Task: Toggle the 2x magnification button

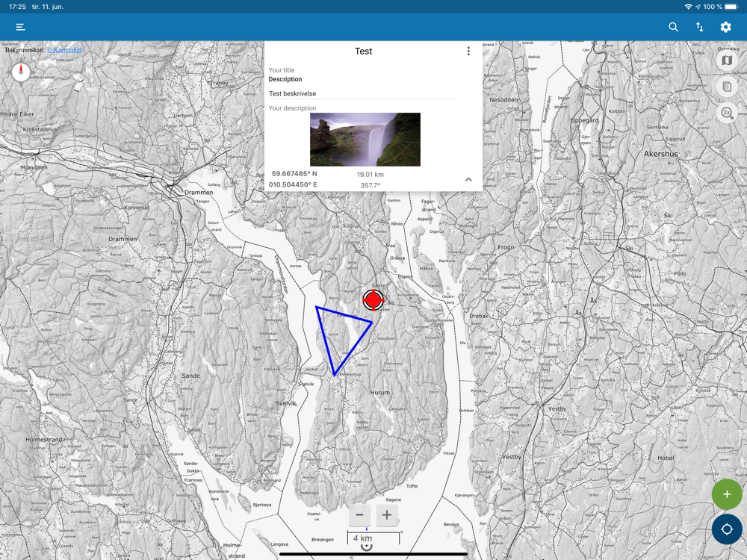Action: [727, 113]
